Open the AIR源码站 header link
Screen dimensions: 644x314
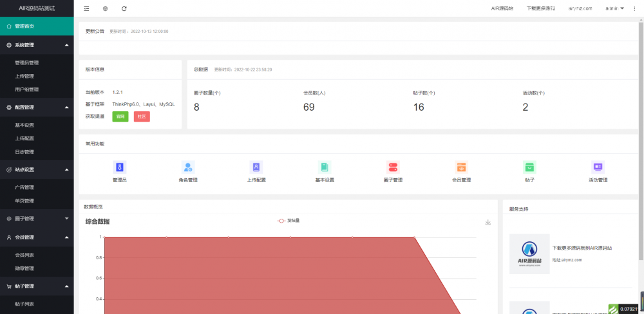[502, 8]
